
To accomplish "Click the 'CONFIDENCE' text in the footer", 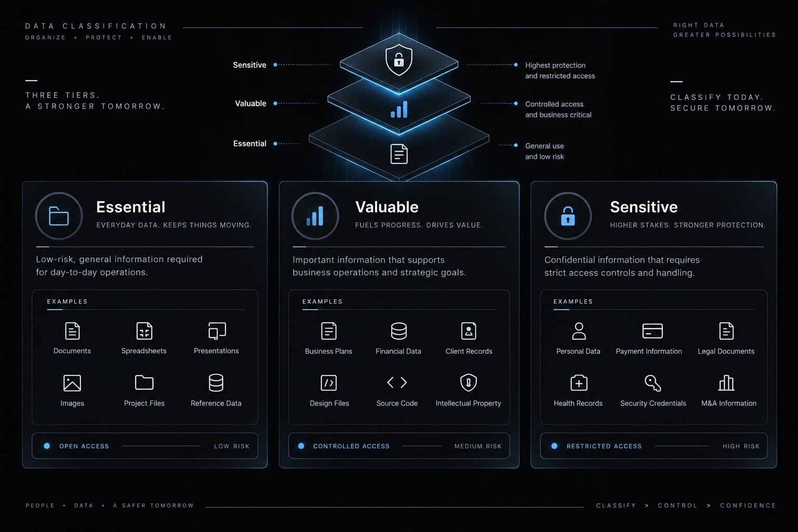I will (x=748, y=506).
